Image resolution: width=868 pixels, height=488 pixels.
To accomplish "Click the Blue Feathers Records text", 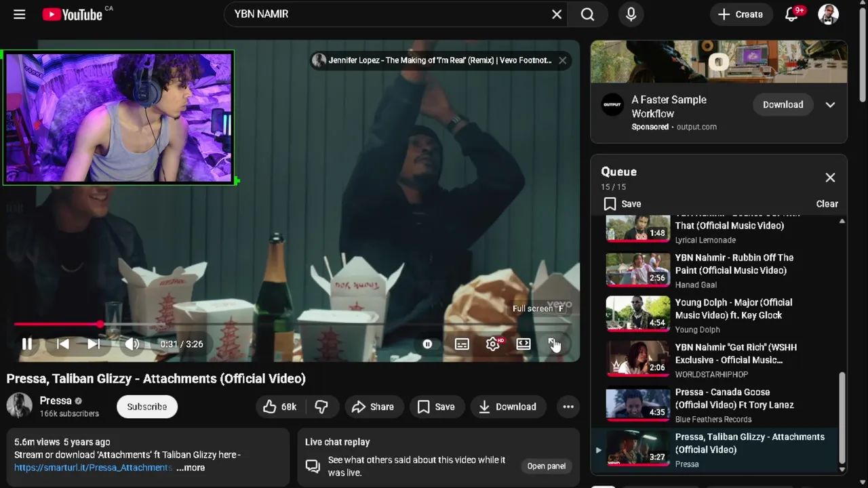I will click(713, 420).
